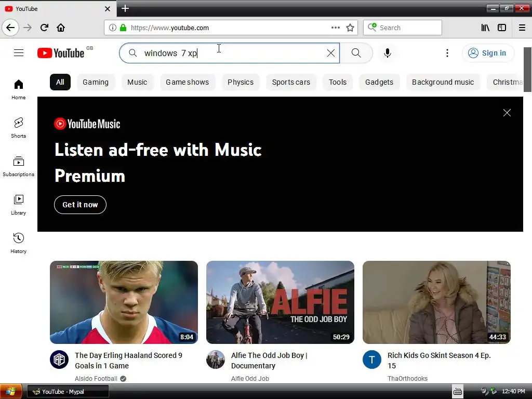The image size is (532, 399).
Task: Toggle the browser sidebar icon
Action: coord(502,28)
